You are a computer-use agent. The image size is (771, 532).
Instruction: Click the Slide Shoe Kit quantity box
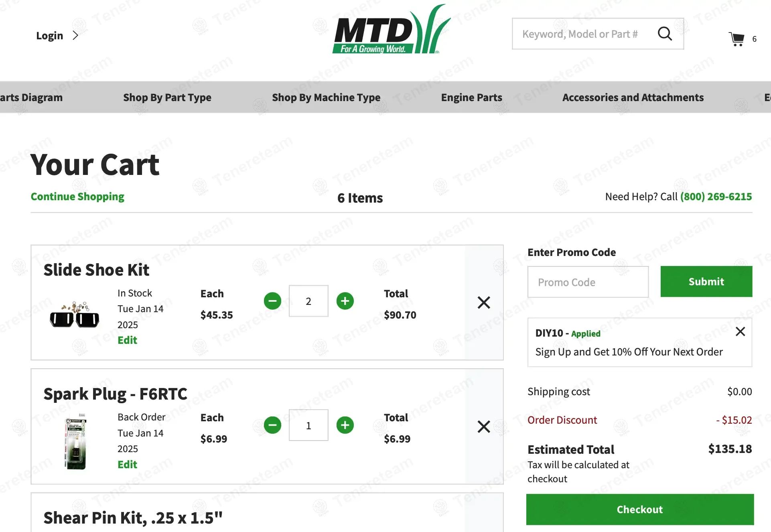click(308, 301)
